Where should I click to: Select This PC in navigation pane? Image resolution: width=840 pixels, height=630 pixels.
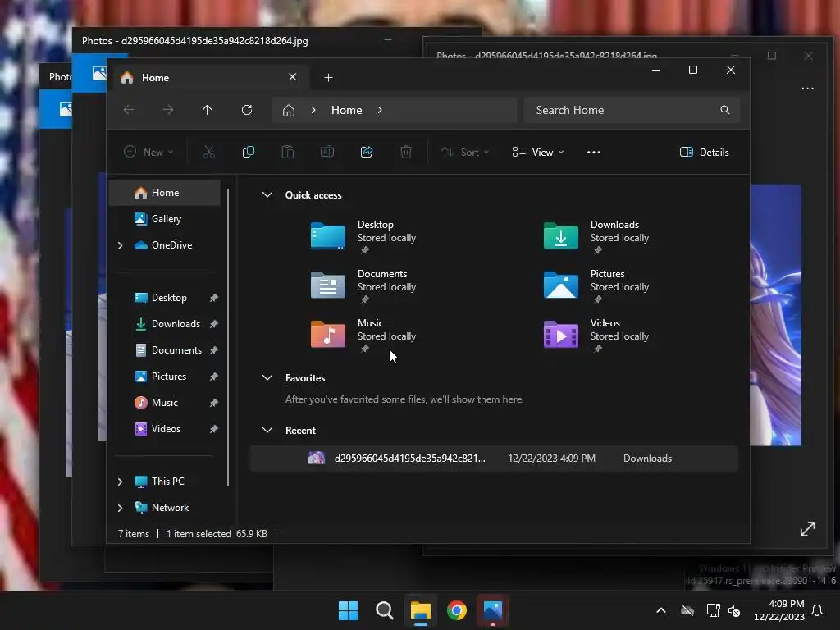pos(164,482)
